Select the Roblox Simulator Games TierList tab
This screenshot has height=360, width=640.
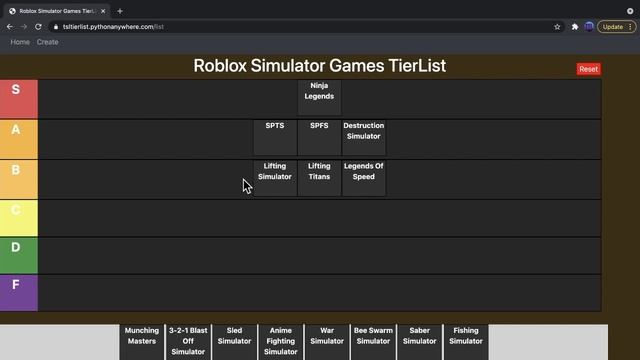[x=57, y=11]
